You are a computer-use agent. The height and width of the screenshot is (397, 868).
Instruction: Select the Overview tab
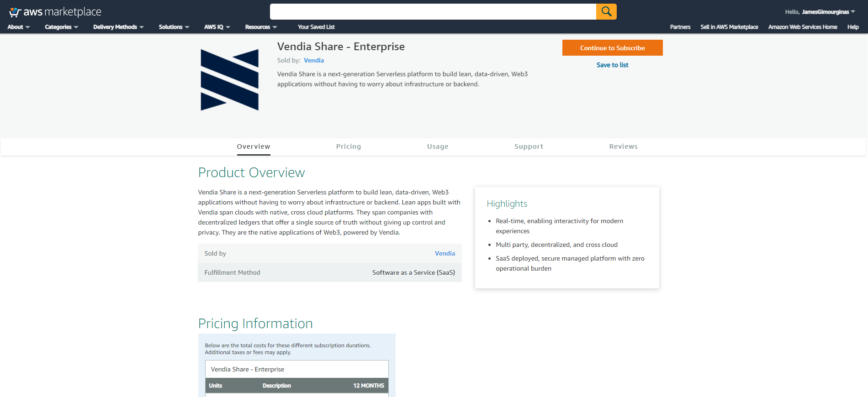pos(254,146)
